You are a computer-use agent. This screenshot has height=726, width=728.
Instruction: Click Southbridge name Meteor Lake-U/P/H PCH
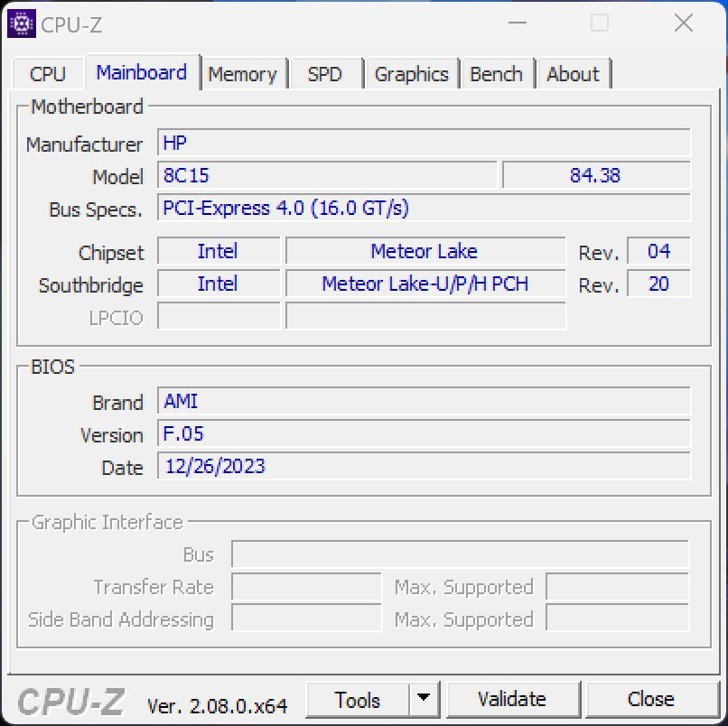pyautogui.click(x=425, y=284)
